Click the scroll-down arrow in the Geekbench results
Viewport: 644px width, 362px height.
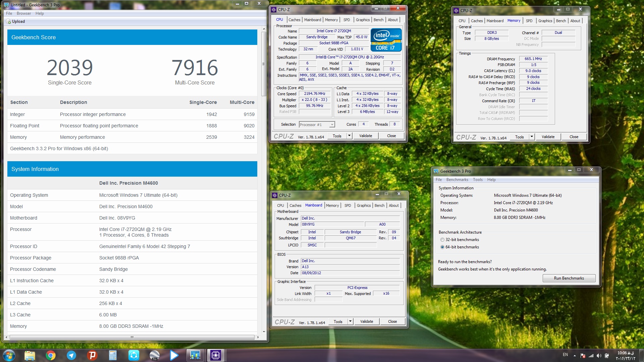264,331
